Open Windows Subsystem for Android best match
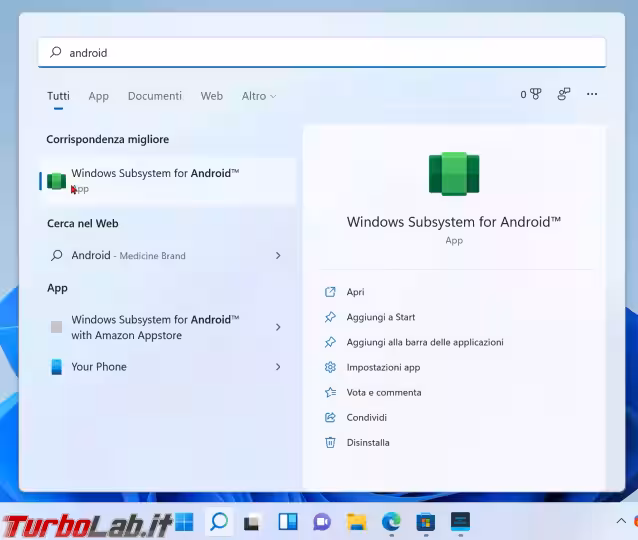 pos(168,181)
